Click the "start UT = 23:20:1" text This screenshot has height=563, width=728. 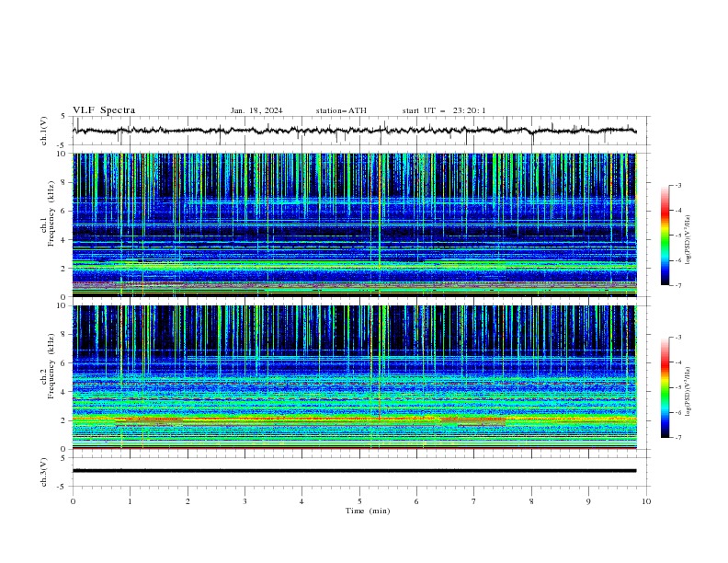[444, 110]
